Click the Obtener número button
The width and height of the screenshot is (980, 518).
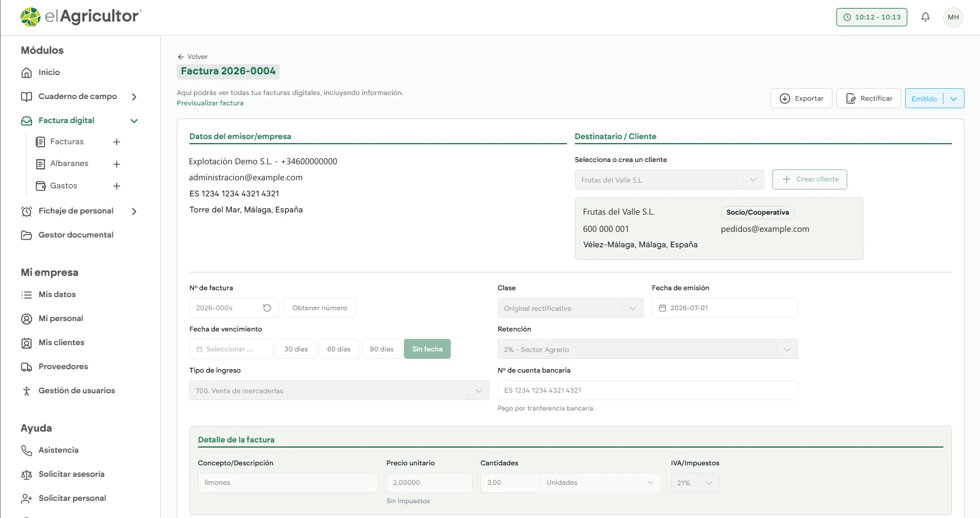pyautogui.click(x=320, y=308)
